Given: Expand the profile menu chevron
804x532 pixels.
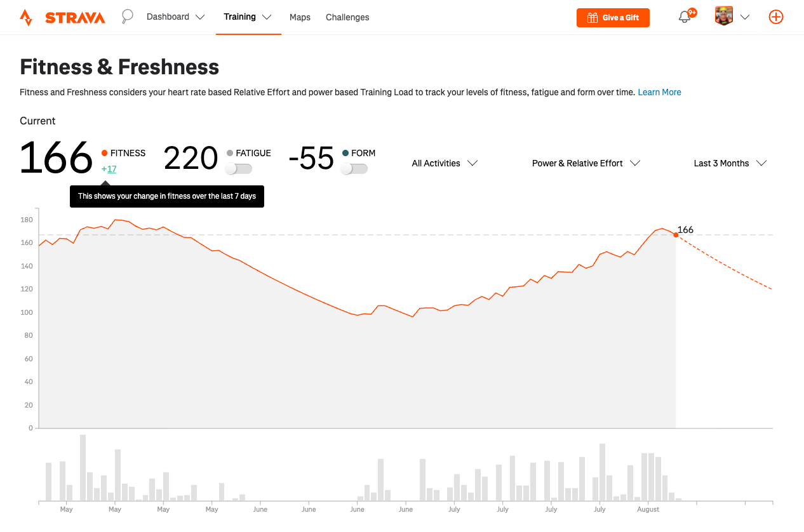Looking at the screenshot, I should coord(746,17).
